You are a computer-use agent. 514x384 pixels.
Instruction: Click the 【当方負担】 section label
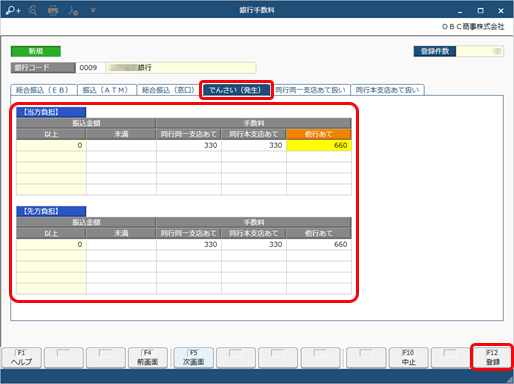[x=51, y=112]
